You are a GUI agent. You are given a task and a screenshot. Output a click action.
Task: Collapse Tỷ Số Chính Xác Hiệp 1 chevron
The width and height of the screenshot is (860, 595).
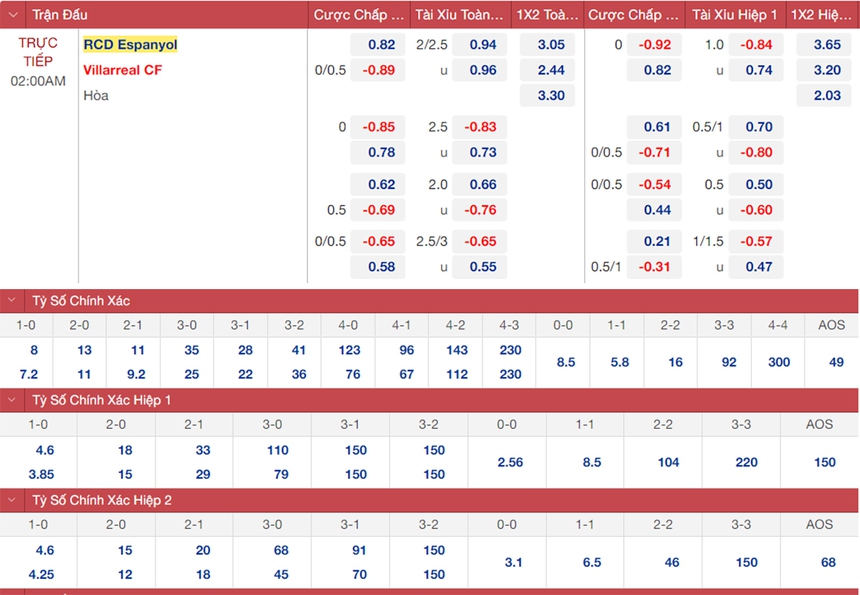13,400
